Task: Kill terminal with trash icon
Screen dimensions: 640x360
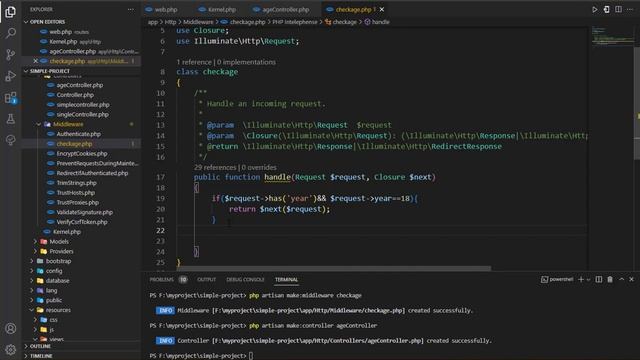Action: tap(610, 279)
